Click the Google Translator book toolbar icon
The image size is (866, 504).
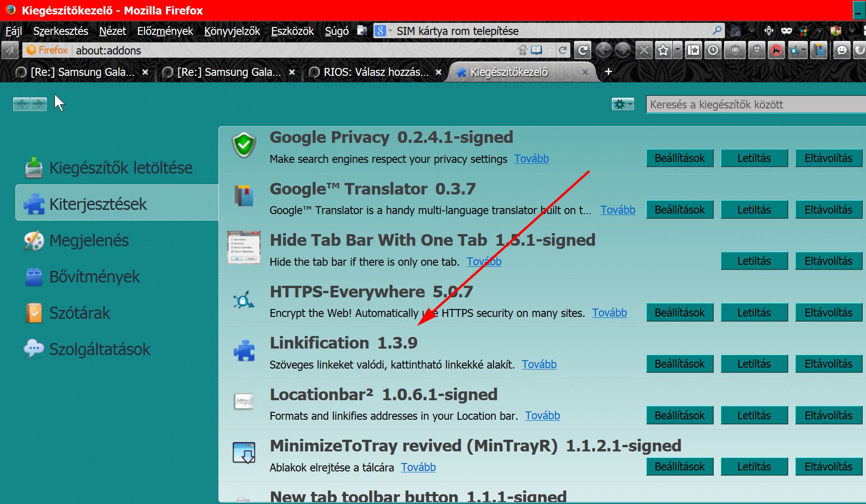(x=818, y=50)
